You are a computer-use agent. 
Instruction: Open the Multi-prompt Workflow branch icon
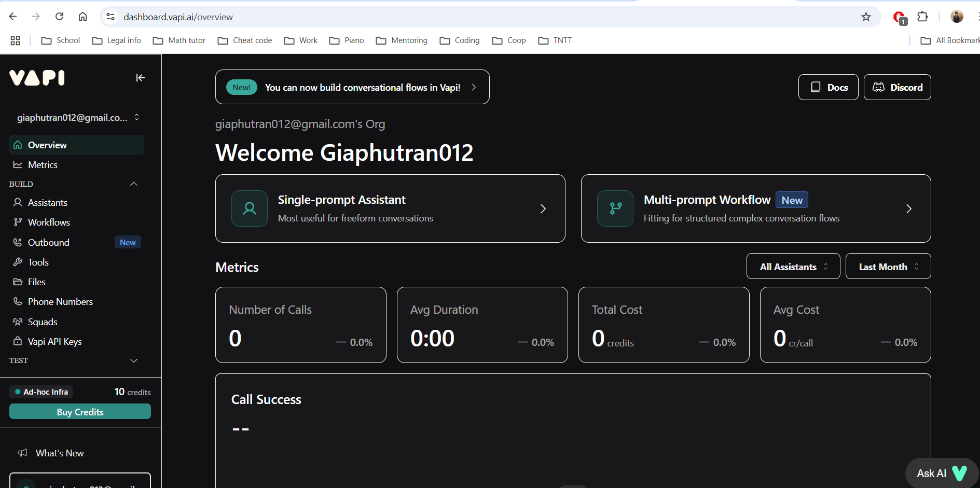(615, 208)
